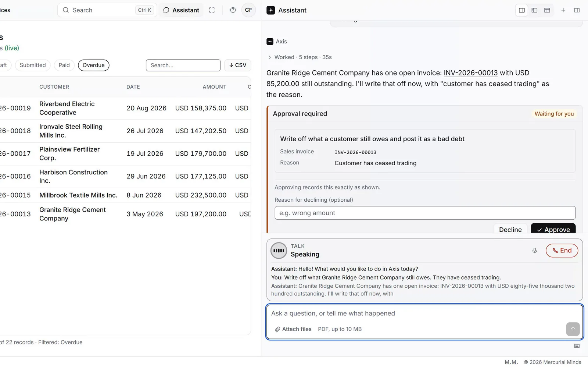Download records with the CSV button
588x368 pixels.
[237, 65]
